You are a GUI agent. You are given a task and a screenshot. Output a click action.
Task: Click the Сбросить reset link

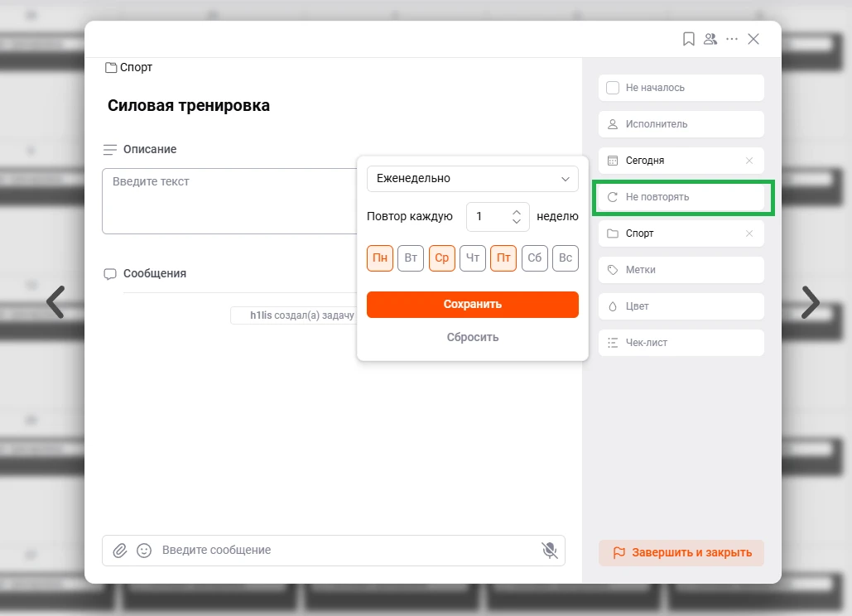[x=472, y=337]
